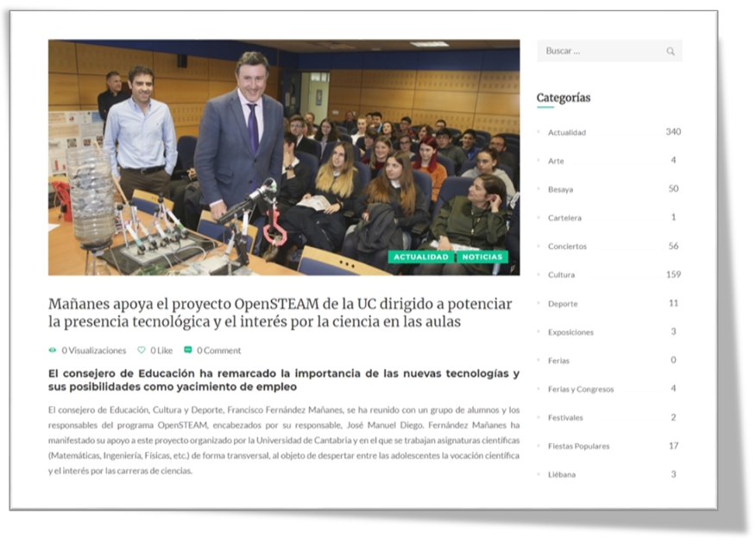This screenshot has height=545, width=756.
Task: Click the ACTUALIDAD tag on the photo
Action: tap(421, 257)
